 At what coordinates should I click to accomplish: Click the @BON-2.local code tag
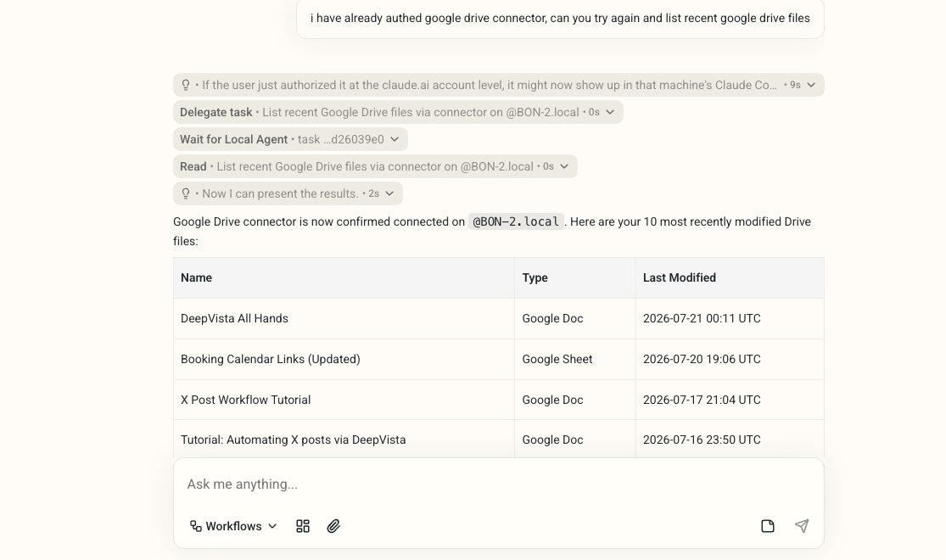pos(516,221)
